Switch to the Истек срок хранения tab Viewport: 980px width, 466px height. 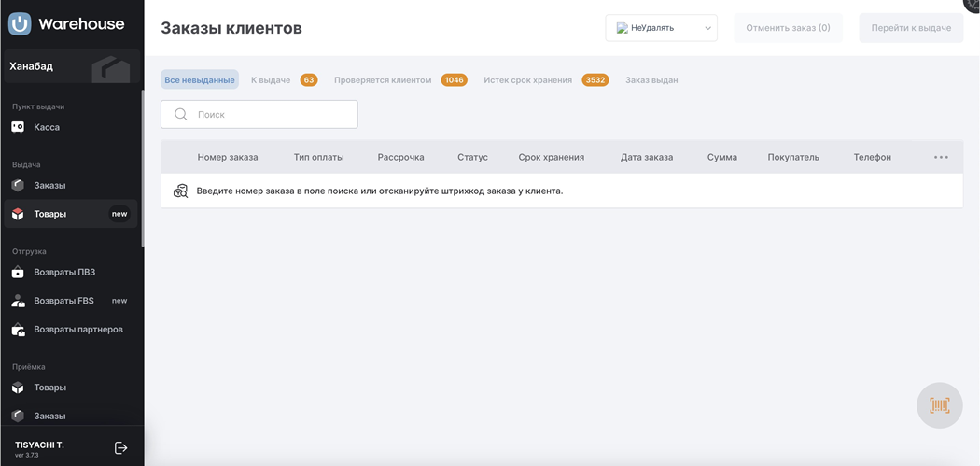tap(527, 80)
